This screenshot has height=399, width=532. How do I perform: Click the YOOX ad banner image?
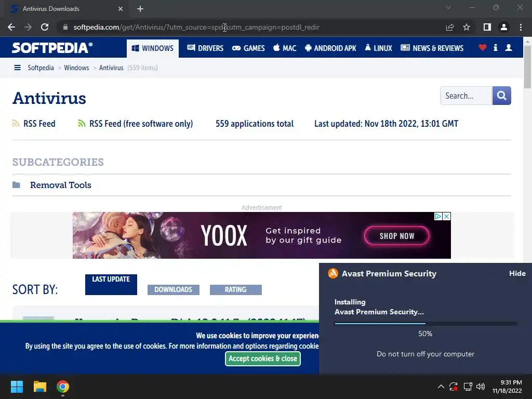click(262, 235)
